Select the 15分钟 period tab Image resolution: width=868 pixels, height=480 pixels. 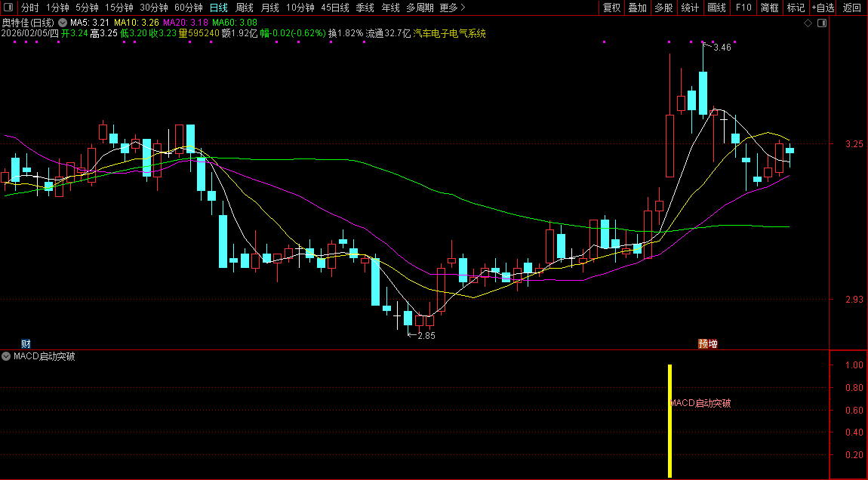[x=119, y=8]
